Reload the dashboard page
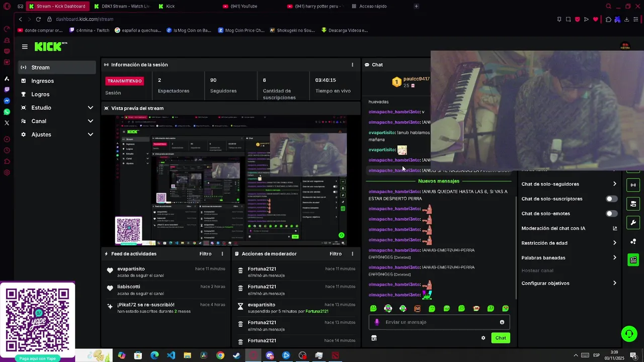 click(x=38, y=19)
